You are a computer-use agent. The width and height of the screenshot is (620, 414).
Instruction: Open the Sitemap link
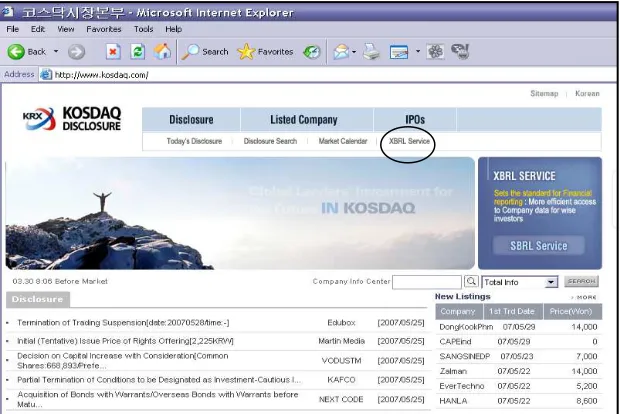(x=544, y=94)
